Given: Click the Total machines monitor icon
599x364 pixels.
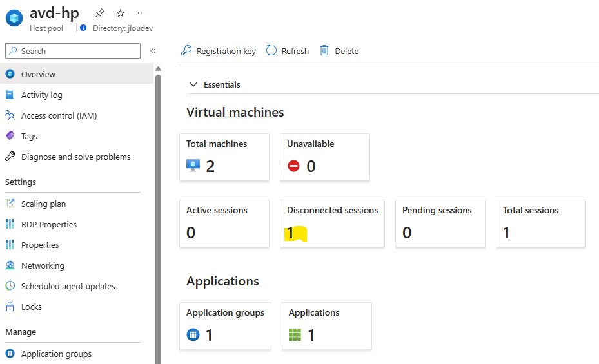Looking at the screenshot, I should click(x=193, y=166).
